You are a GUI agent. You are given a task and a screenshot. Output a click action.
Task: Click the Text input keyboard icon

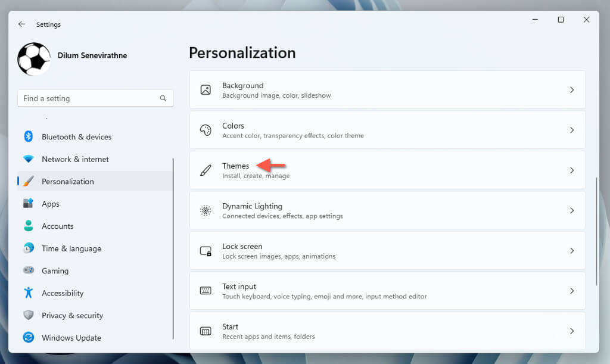(x=206, y=291)
